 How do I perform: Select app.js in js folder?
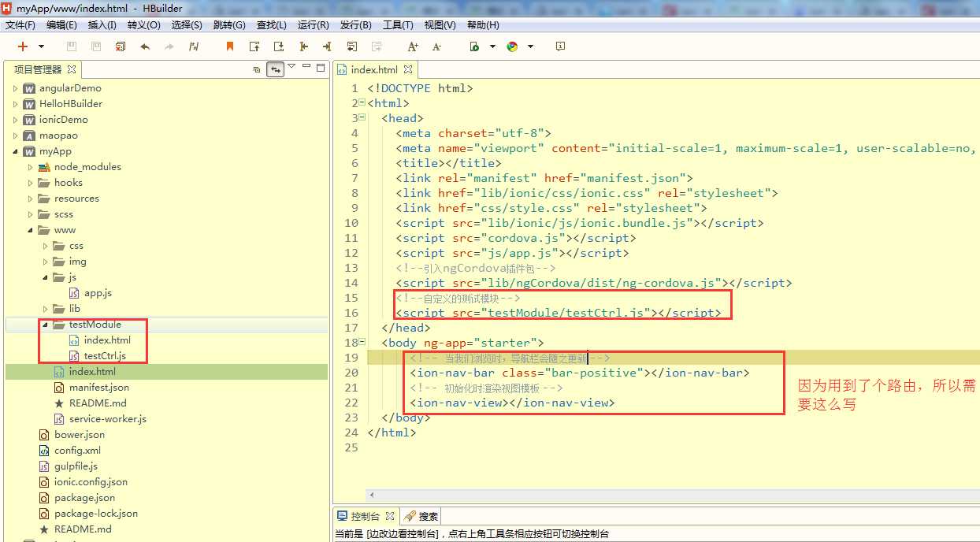pyautogui.click(x=98, y=293)
